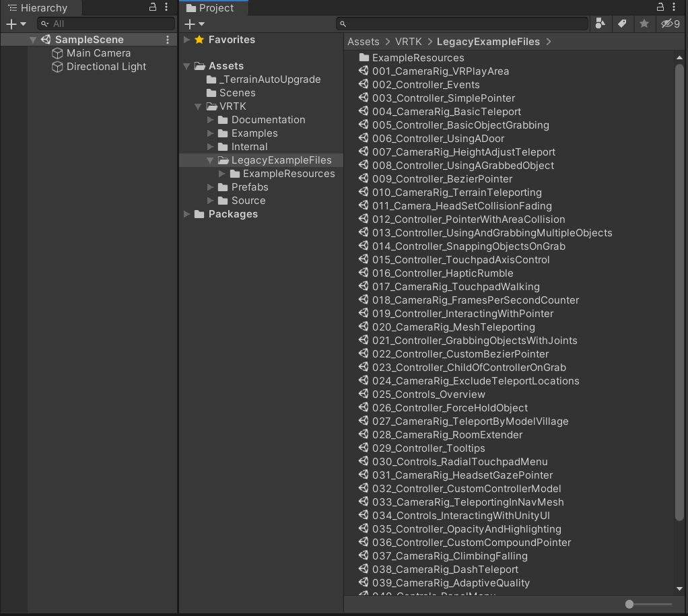This screenshot has height=616, width=688.
Task: Click 037_CameraRig_ClimbingFalling file name
Action: coord(450,556)
